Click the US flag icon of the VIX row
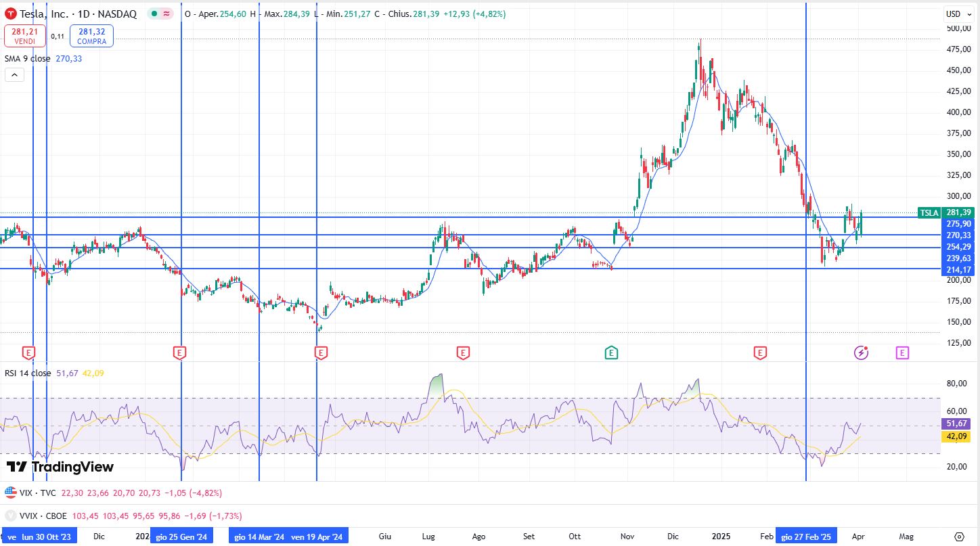Image resolution: width=980 pixels, height=546 pixels. (10, 493)
